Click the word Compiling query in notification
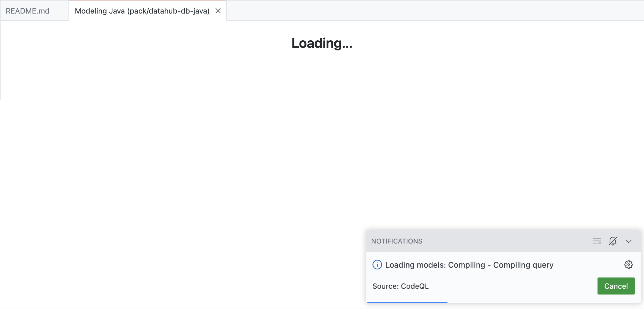 click(523, 265)
